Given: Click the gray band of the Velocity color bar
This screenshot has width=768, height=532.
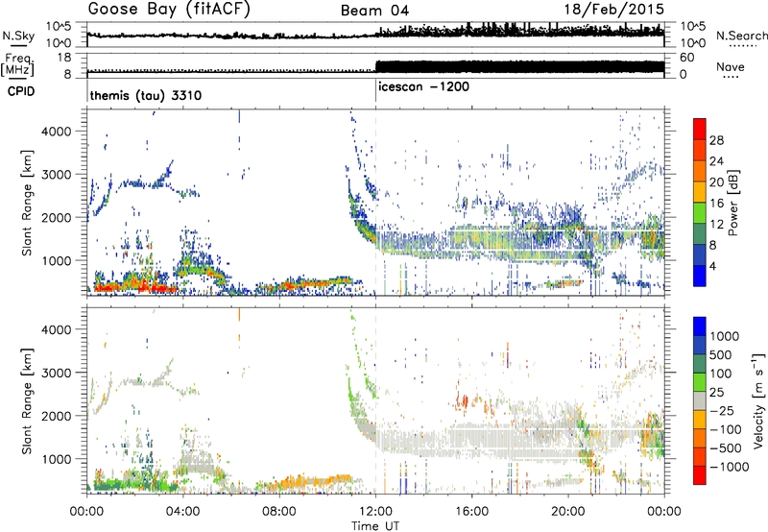Looking at the screenshot, I should pos(700,401).
